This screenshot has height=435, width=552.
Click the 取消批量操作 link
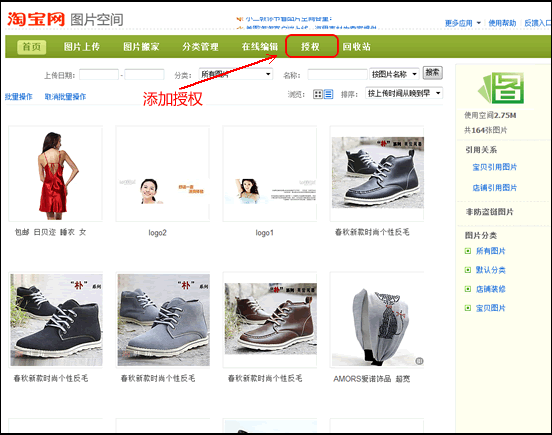tap(65, 97)
